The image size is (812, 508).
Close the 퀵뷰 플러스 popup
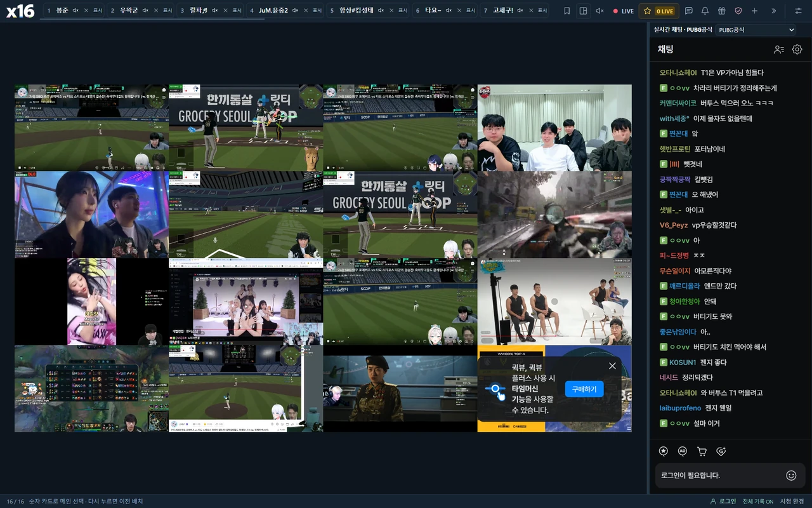[x=612, y=366]
